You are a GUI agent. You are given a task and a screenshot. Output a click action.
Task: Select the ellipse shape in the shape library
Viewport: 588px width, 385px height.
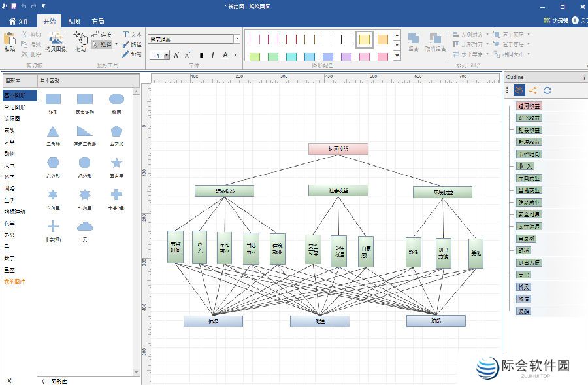coord(116,99)
